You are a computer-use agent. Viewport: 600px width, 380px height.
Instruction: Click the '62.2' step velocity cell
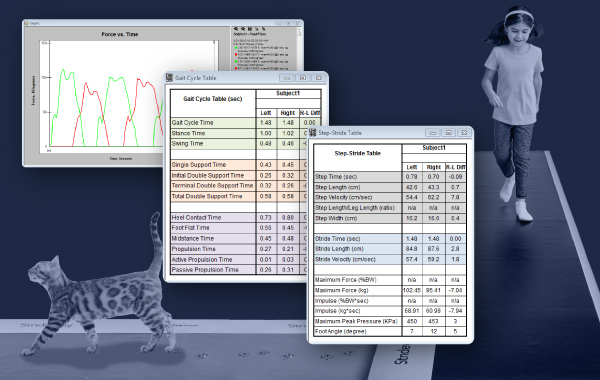click(x=433, y=197)
